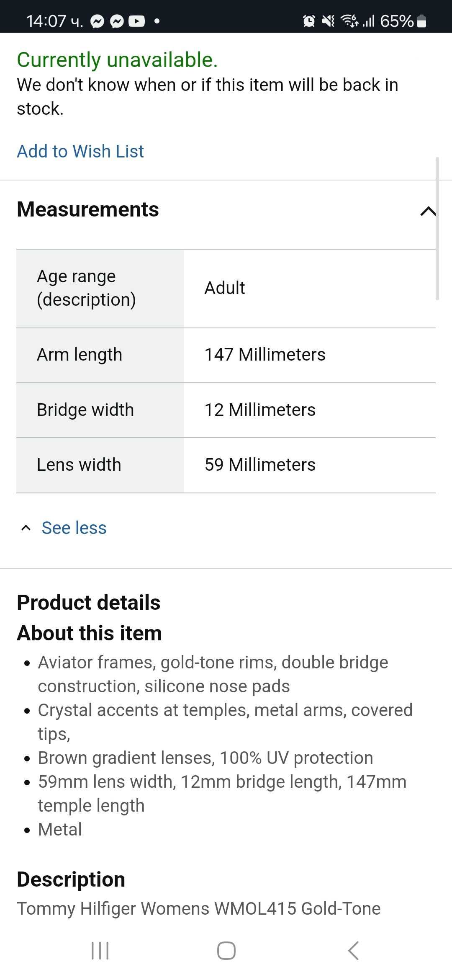Select the Bridge width measurement row
This screenshot has height=980, width=452.
point(226,410)
